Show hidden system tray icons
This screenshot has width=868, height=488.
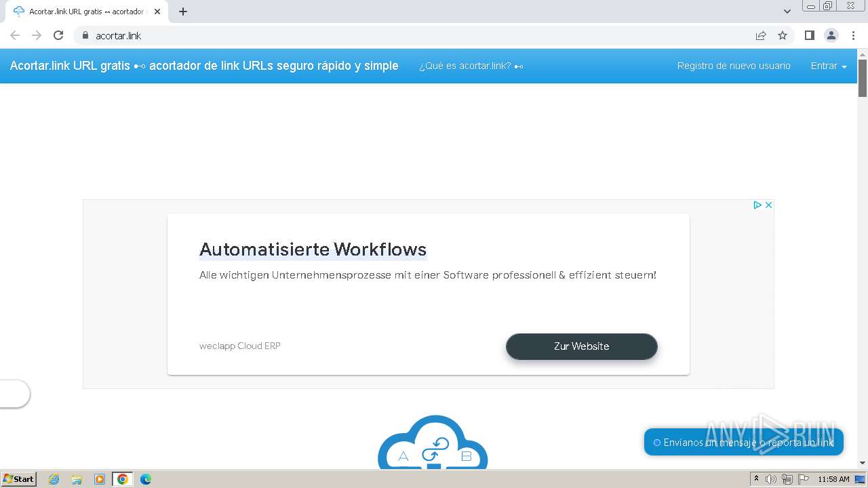756,479
